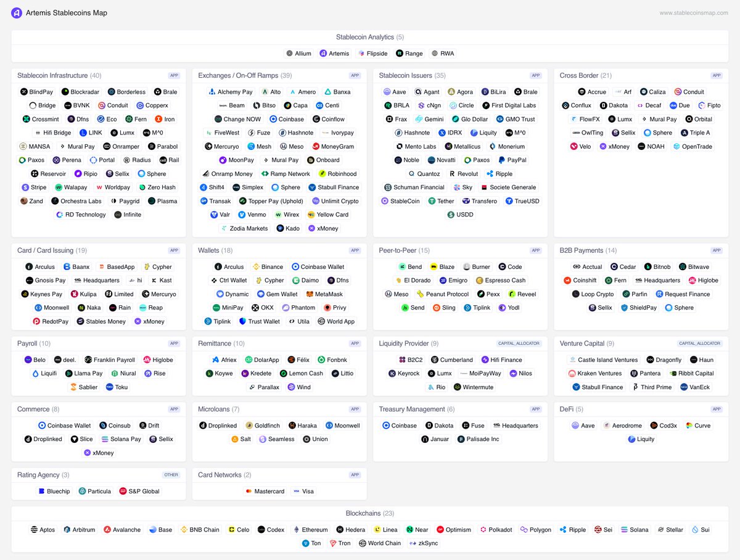Open the Bluechip rating agency entry

(54, 492)
